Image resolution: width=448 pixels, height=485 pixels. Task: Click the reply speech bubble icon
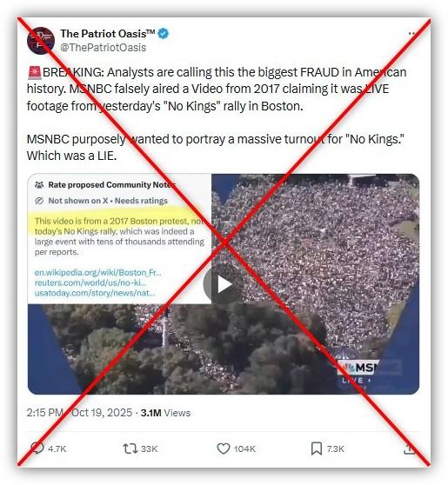(37, 448)
